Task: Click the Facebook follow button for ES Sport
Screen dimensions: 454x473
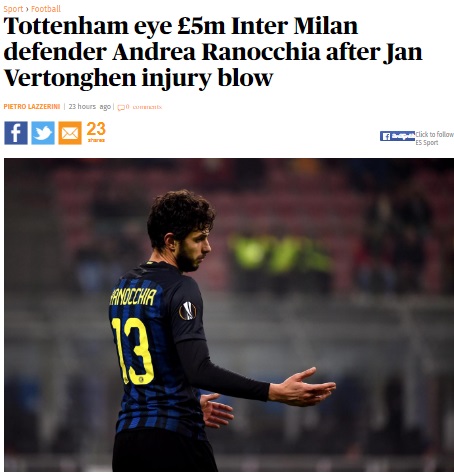Action: pyautogui.click(x=397, y=136)
